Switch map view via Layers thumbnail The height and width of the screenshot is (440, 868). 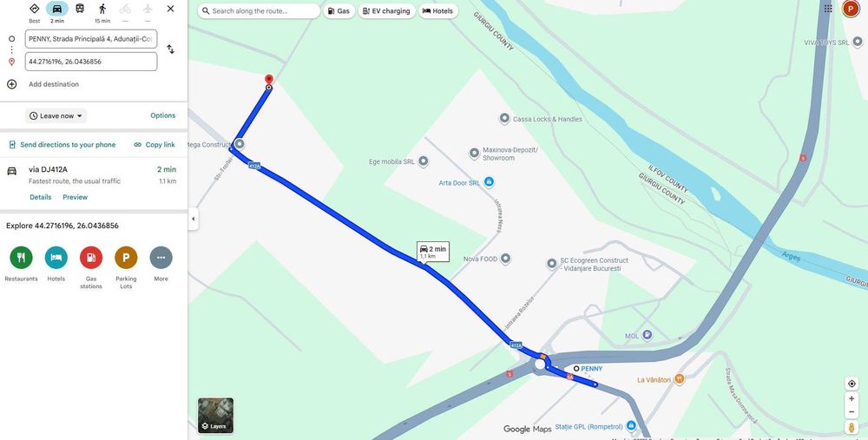tap(216, 415)
